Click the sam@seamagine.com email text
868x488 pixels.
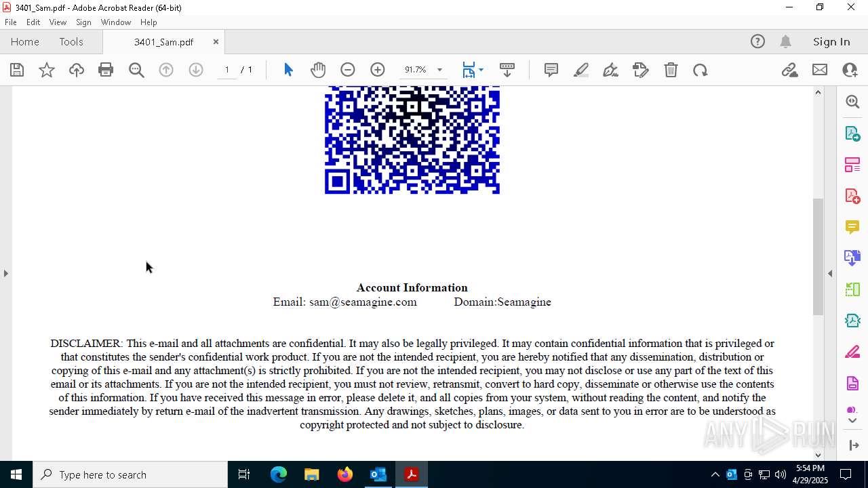[x=363, y=302]
